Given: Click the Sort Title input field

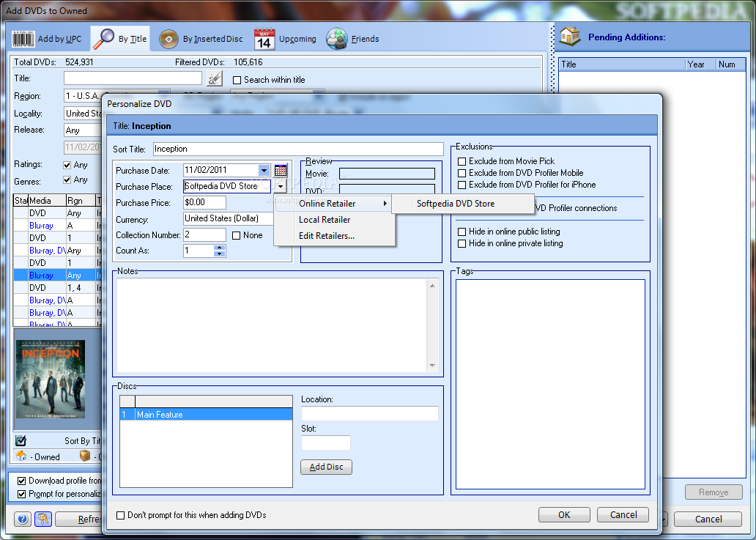Looking at the screenshot, I should coord(298,149).
